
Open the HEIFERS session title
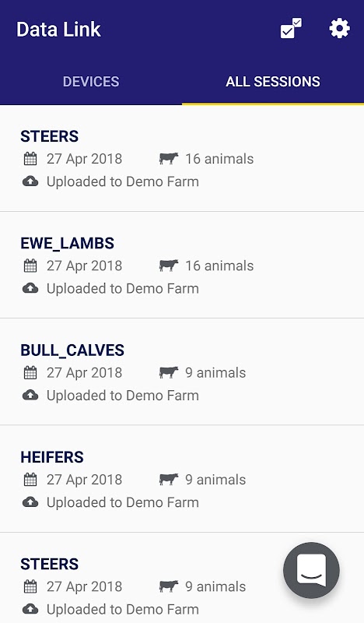coord(52,457)
